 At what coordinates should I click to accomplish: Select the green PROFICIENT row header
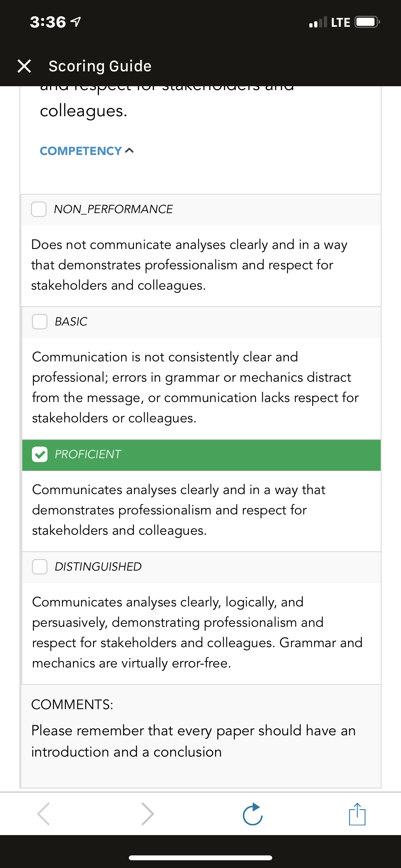tap(201, 455)
